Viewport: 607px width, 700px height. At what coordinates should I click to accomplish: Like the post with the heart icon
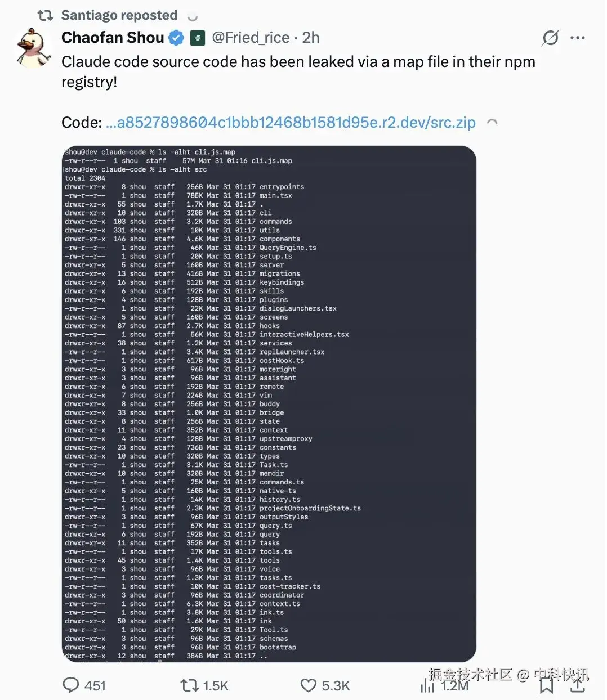pos(308,685)
